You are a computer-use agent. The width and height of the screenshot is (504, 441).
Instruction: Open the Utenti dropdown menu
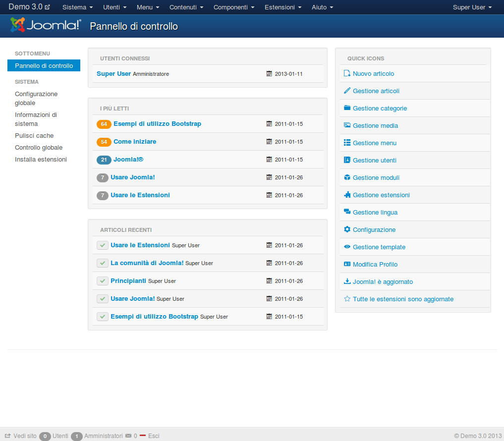pos(115,7)
